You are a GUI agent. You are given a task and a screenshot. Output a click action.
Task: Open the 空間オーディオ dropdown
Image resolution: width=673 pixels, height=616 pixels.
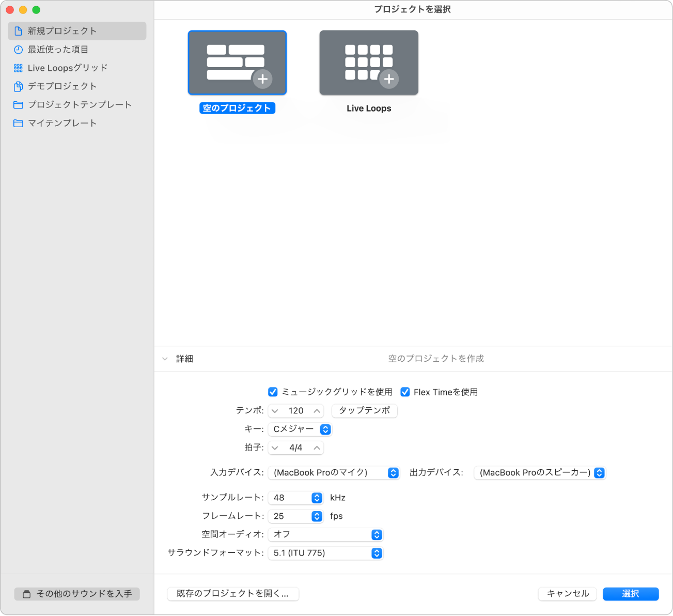(x=377, y=534)
